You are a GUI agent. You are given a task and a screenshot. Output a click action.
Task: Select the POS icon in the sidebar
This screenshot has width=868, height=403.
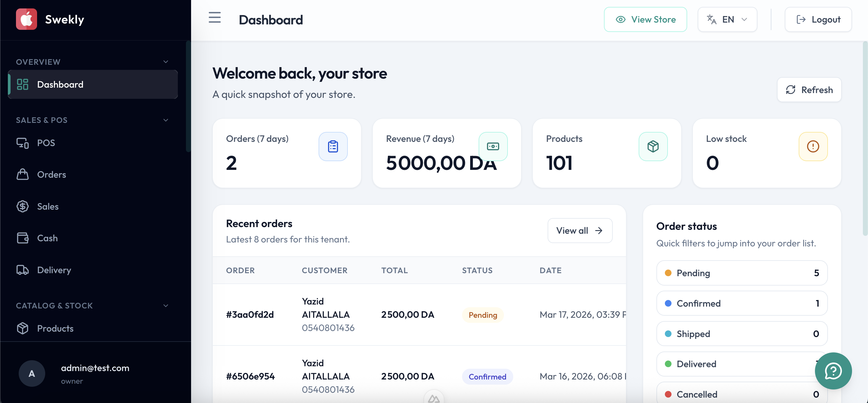(22, 143)
